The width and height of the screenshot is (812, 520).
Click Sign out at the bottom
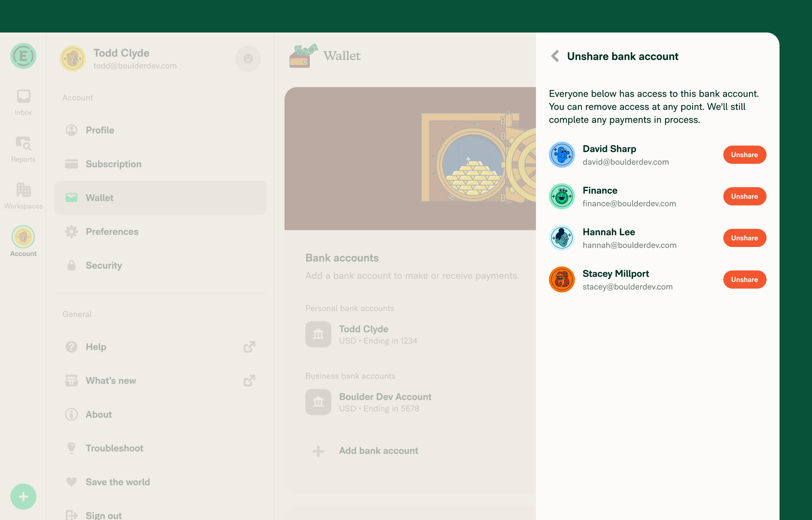click(x=103, y=514)
